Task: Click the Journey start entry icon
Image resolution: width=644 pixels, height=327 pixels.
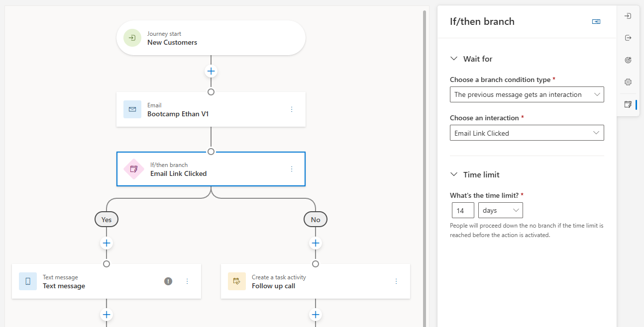Action: [x=132, y=38]
